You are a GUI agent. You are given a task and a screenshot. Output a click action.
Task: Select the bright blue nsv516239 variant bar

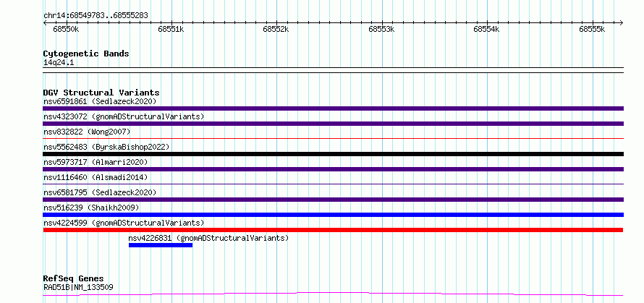pos(333,215)
